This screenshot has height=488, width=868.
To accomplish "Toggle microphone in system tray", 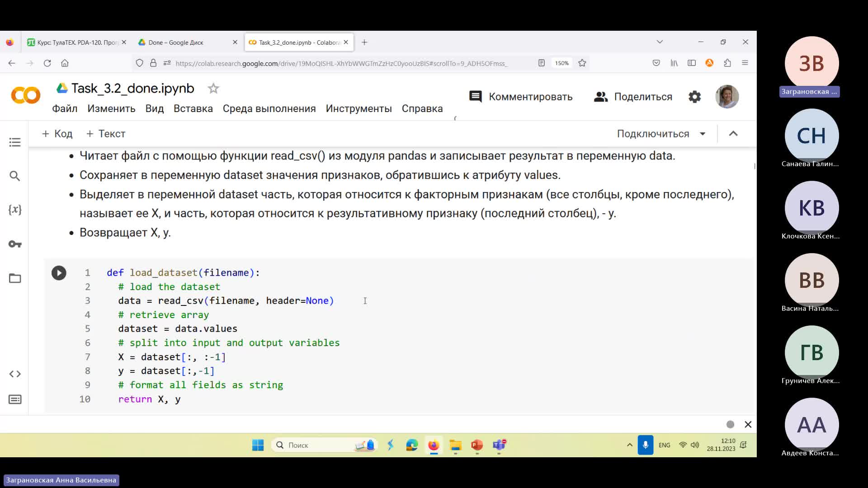I will click(645, 445).
